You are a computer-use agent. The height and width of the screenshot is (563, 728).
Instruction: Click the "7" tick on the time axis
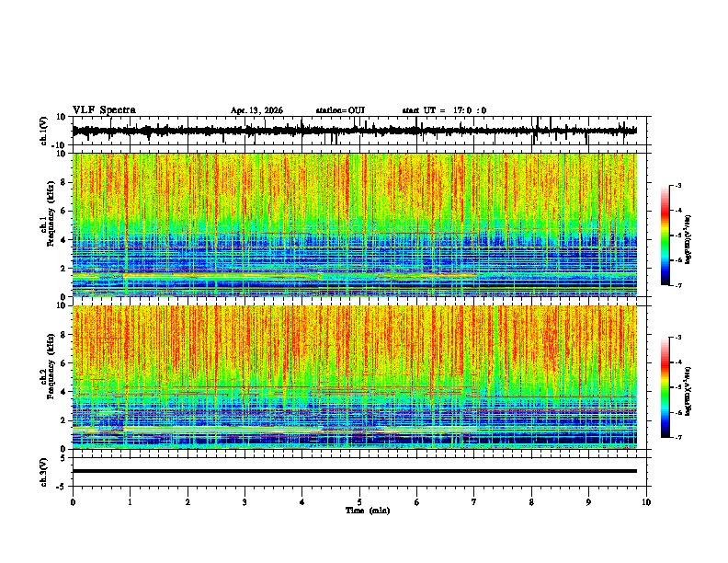click(x=474, y=502)
